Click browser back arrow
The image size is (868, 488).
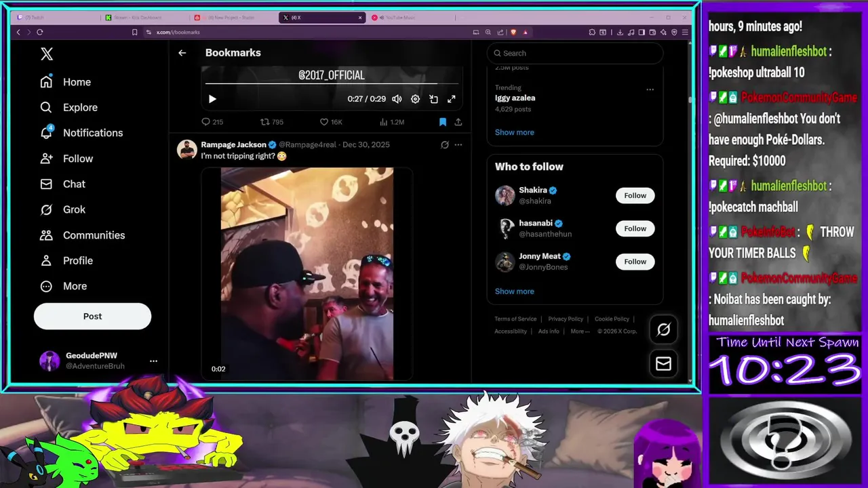18,32
